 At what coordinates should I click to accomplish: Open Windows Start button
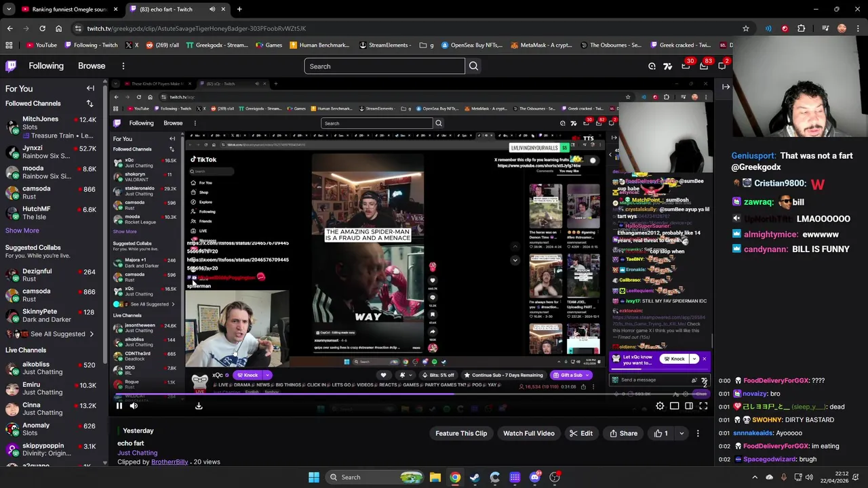(x=314, y=477)
